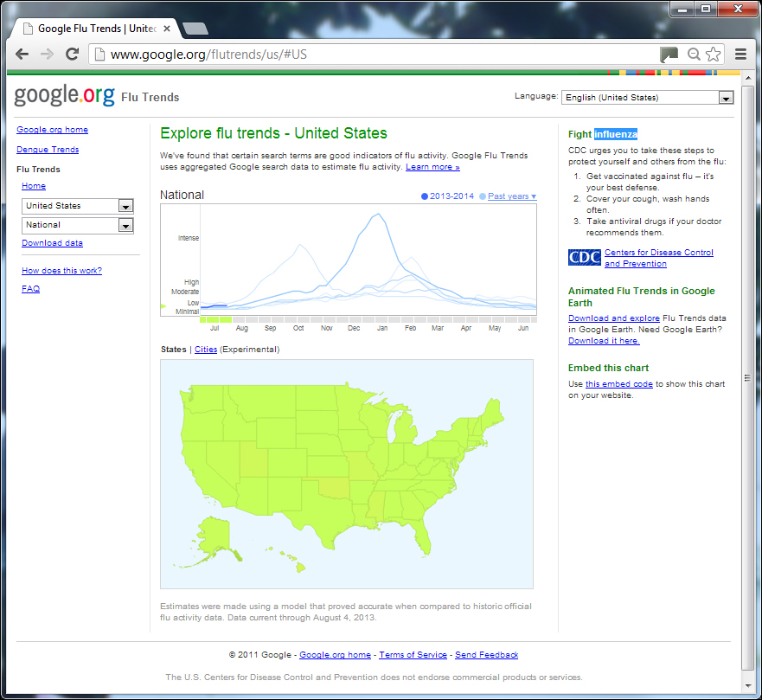Switch map view to Cities
The image size is (762, 700).
pyautogui.click(x=206, y=350)
